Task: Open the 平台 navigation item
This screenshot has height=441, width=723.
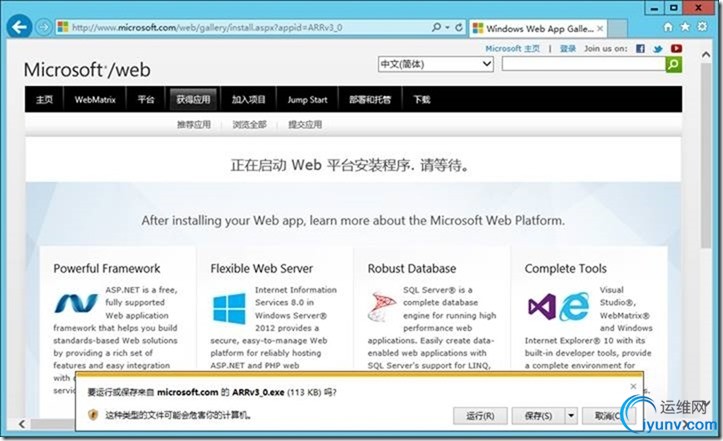Action: pos(146,99)
